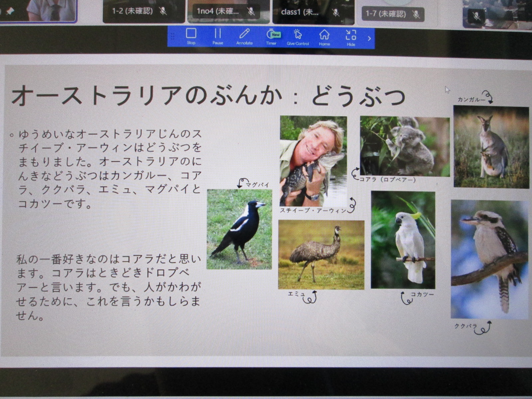Image resolution: width=532 pixels, height=399 pixels.
Task: Click the Stop sharing button
Action: (191, 36)
